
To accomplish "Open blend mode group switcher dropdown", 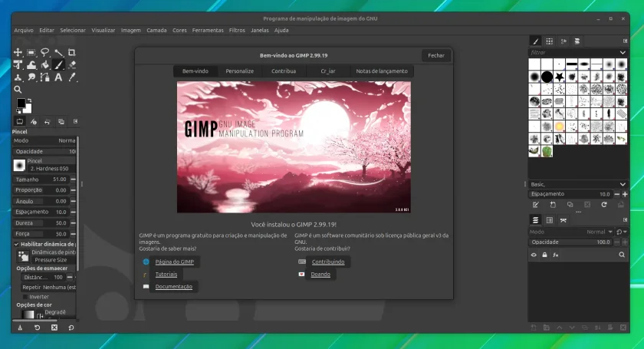I will tap(622, 232).
